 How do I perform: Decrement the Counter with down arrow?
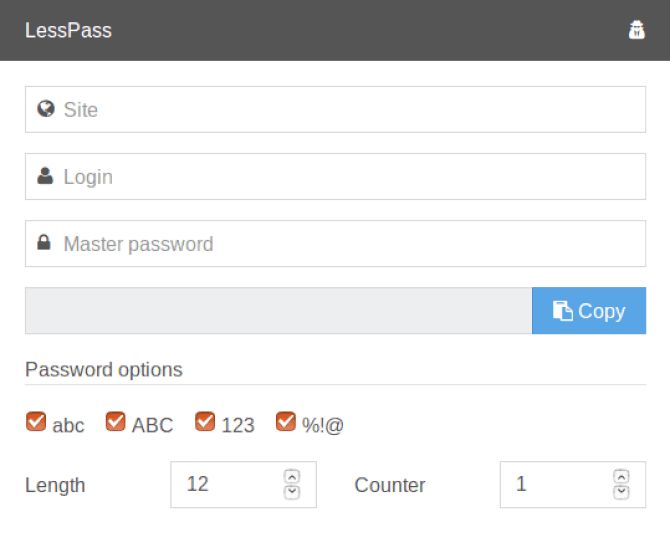621,492
